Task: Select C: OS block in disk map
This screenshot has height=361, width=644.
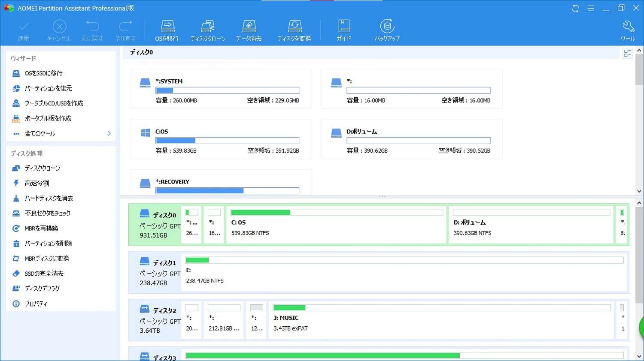Action: click(336, 225)
